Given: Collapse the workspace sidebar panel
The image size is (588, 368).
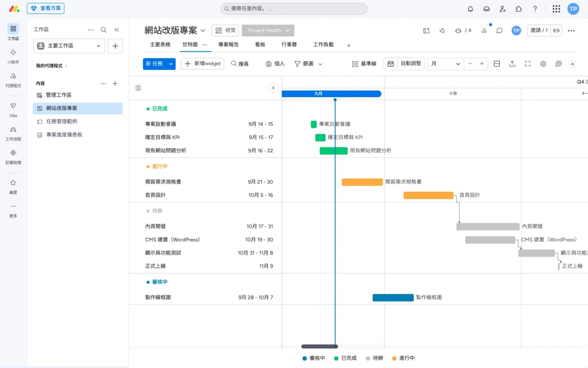Looking at the screenshot, I should click(x=117, y=29).
